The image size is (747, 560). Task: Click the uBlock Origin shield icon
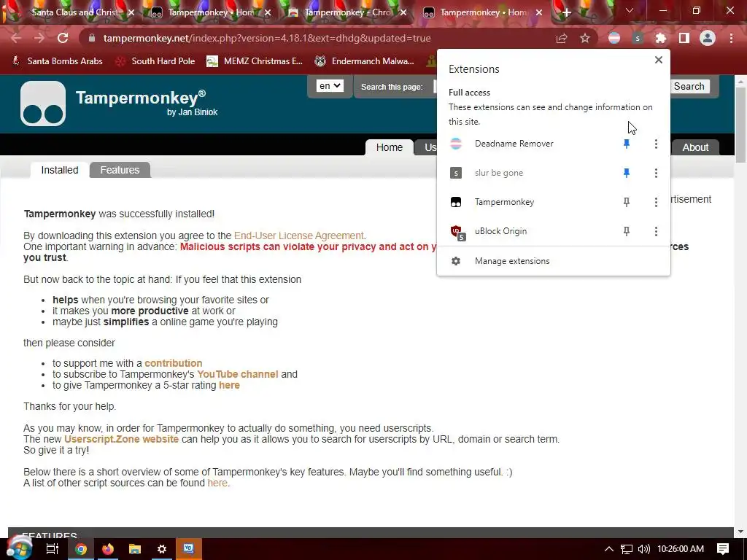pos(457,232)
